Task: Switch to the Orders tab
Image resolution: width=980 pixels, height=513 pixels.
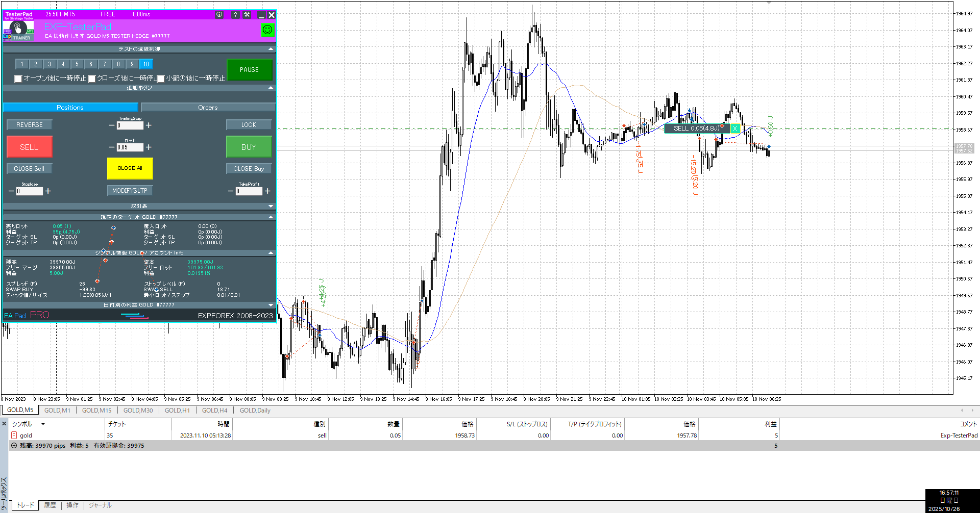Action: pos(208,108)
